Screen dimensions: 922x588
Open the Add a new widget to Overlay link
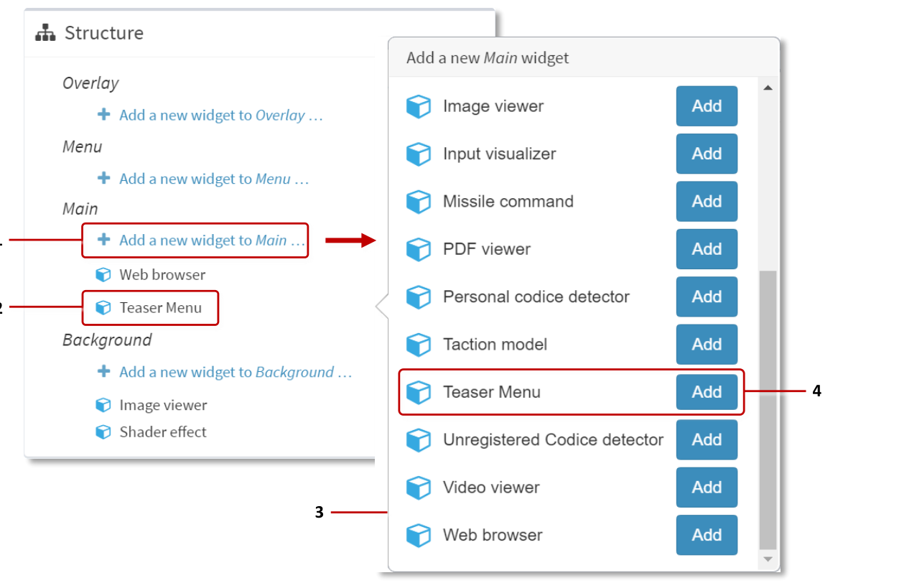[x=220, y=115]
